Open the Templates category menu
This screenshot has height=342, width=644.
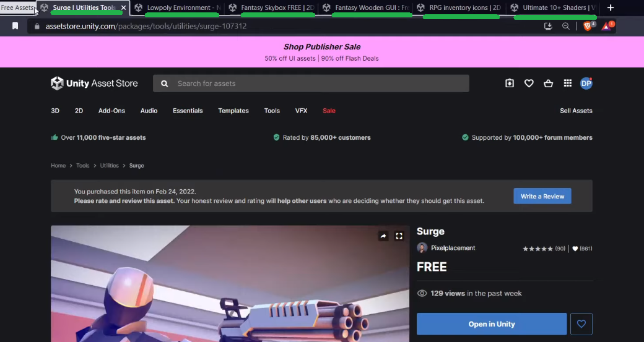233,111
